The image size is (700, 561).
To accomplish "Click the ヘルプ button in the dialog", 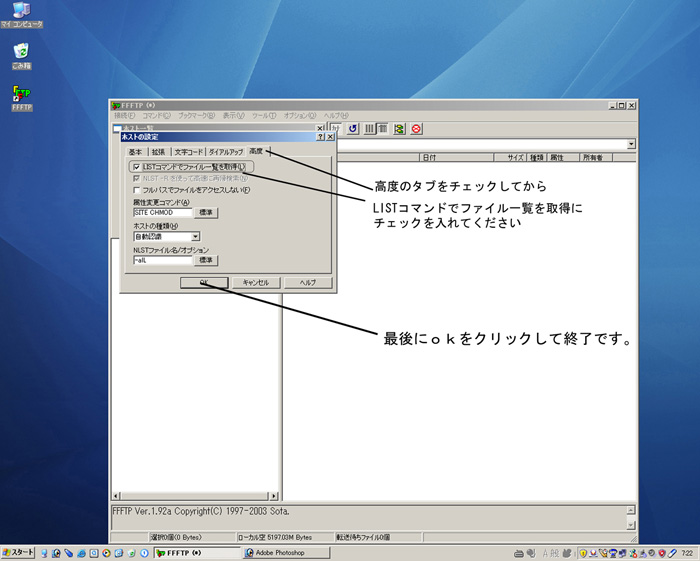I will coord(308,283).
